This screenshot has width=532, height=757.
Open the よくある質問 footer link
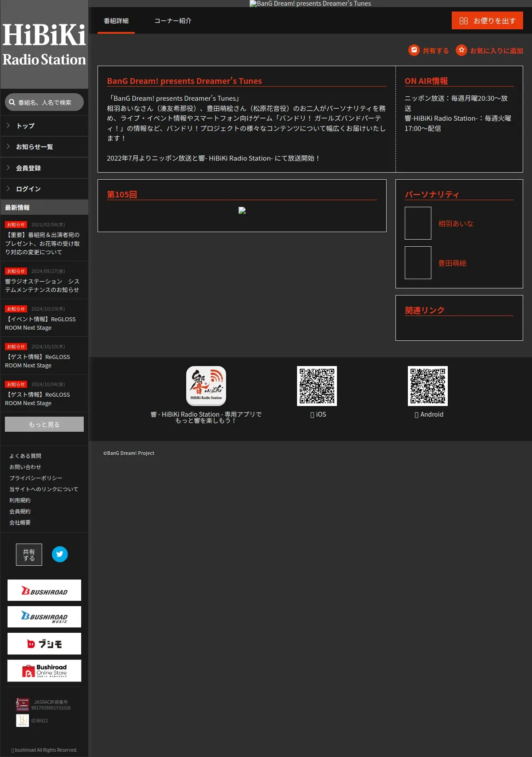[x=25, y=456]
